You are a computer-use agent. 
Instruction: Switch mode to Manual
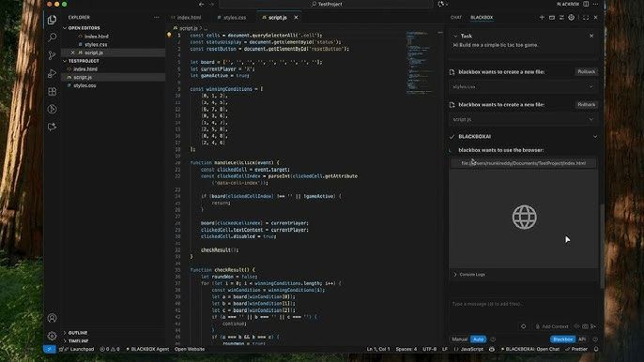point(460,339)
